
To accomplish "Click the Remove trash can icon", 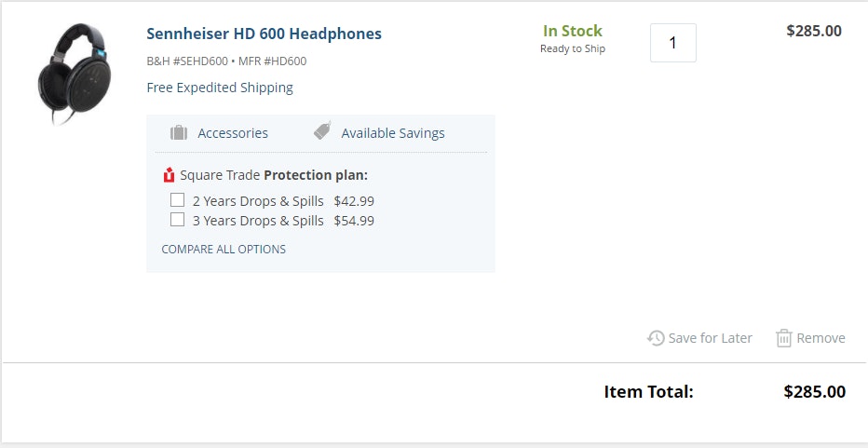I will coord(783,338).
